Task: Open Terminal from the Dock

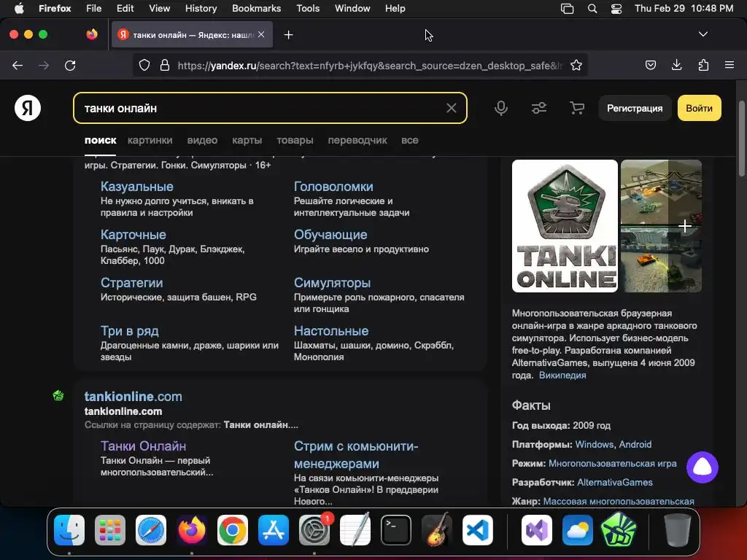Action: click(396, 529)
